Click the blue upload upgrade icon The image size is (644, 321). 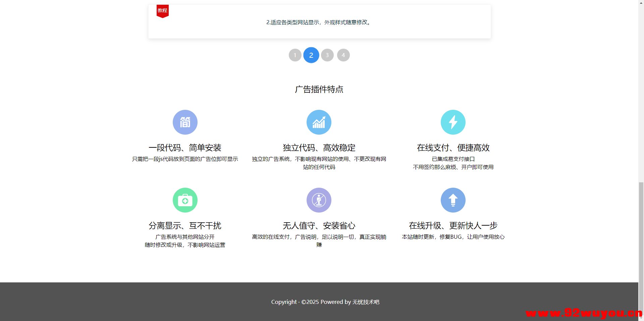453,200
